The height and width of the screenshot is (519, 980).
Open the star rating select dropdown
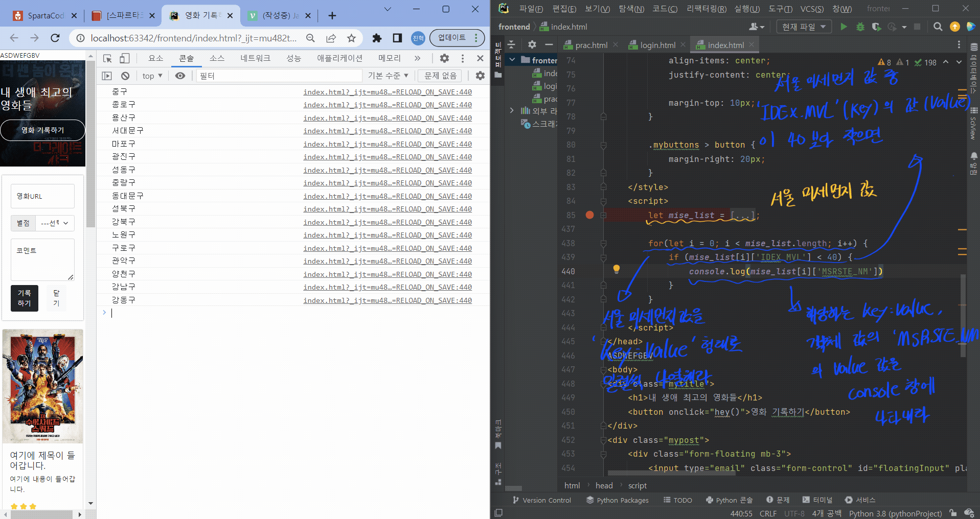pyautogui.click(x=55, y=223)
